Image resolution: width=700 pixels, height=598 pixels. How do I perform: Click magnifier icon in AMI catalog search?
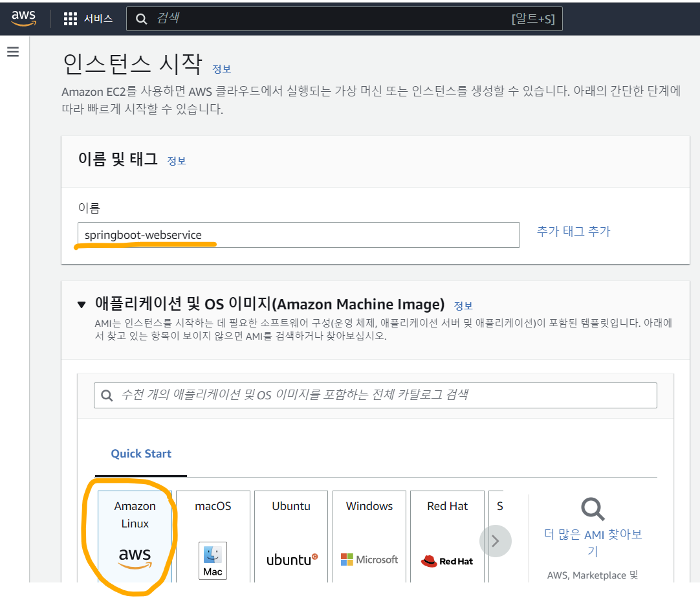[x=107, y=395]
